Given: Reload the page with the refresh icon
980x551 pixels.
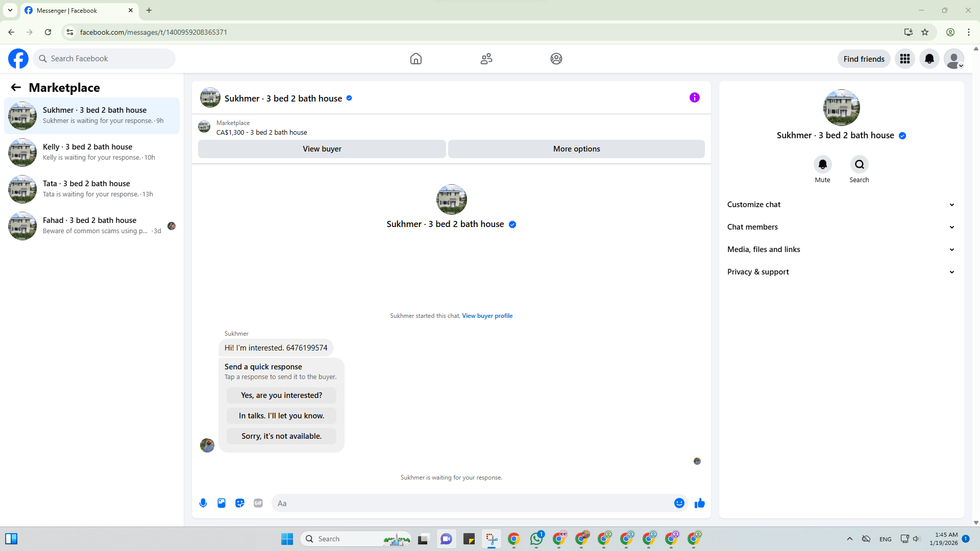Looking at the screenshot, I should (x=48, y=32).
